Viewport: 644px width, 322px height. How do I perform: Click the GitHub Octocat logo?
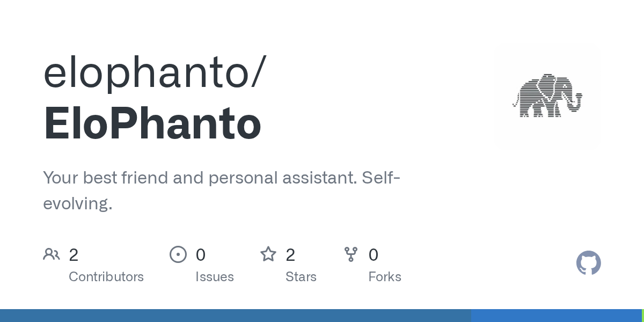point(588,263)
